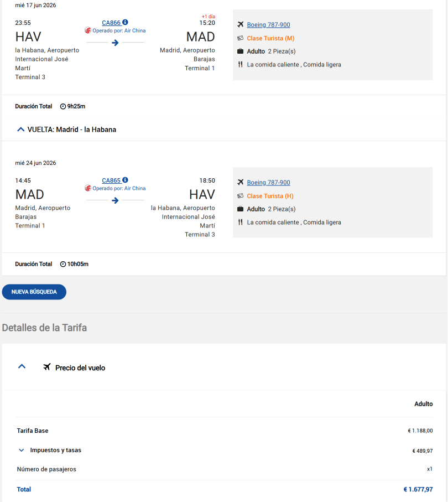The height and width of the screenshot is (502, 448).
Task: Open Boeing 787-900 link for return flight
Action: pos(268,183)
